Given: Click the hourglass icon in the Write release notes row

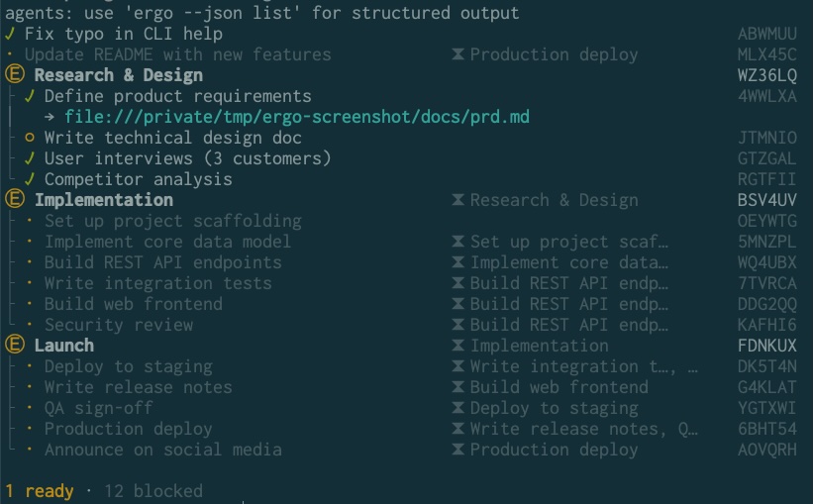Looking at the screenshot, I should point(457,387).
